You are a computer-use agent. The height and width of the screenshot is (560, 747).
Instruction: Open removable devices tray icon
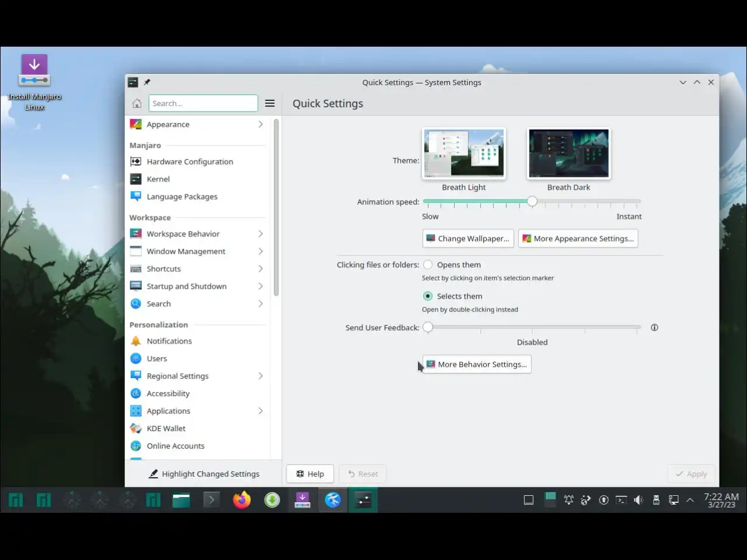[656, 500]
